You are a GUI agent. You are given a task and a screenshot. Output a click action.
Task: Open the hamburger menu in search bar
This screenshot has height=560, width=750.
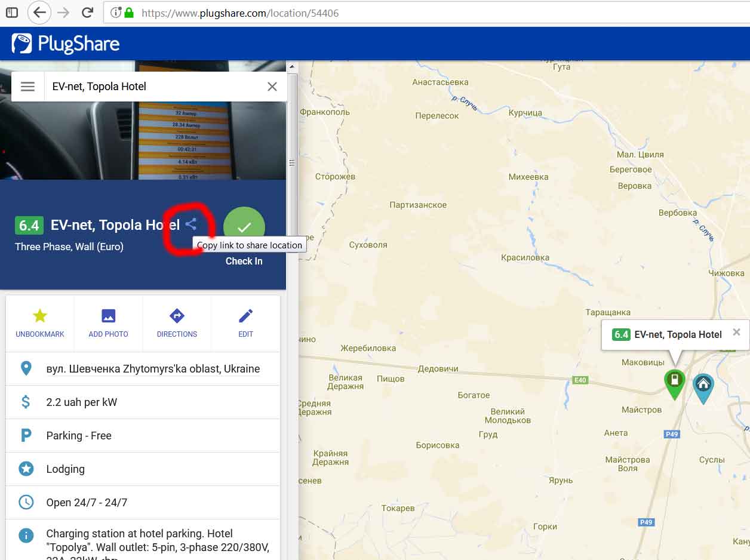[27, 87]
